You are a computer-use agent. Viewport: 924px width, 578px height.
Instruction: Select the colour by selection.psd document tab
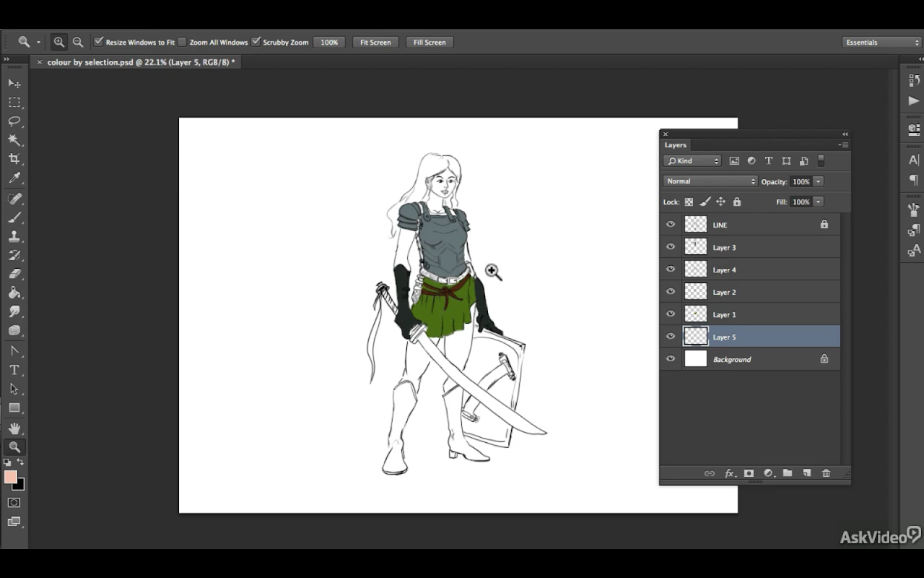(141, 62)
